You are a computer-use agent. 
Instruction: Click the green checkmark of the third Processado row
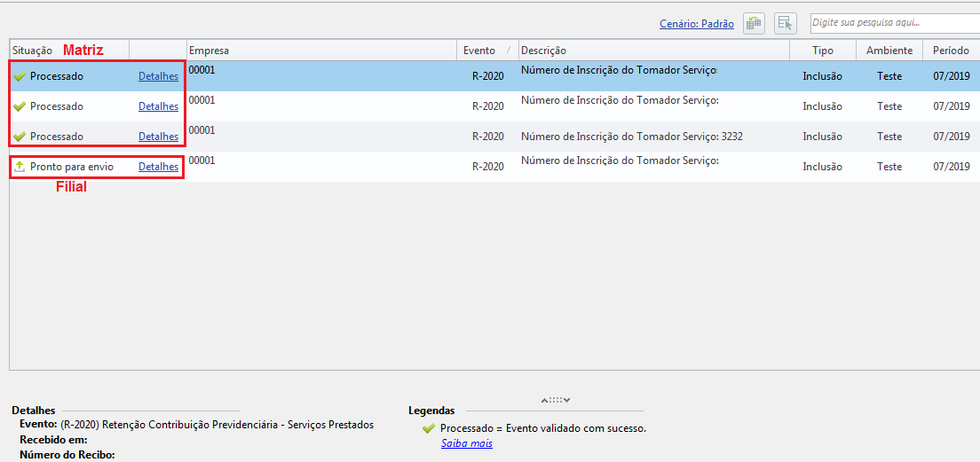point(20,136)
